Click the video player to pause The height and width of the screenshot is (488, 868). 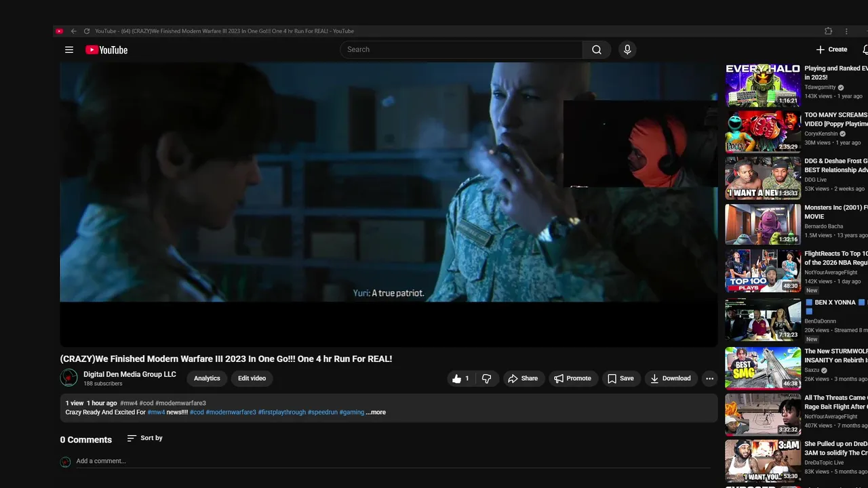389,205
